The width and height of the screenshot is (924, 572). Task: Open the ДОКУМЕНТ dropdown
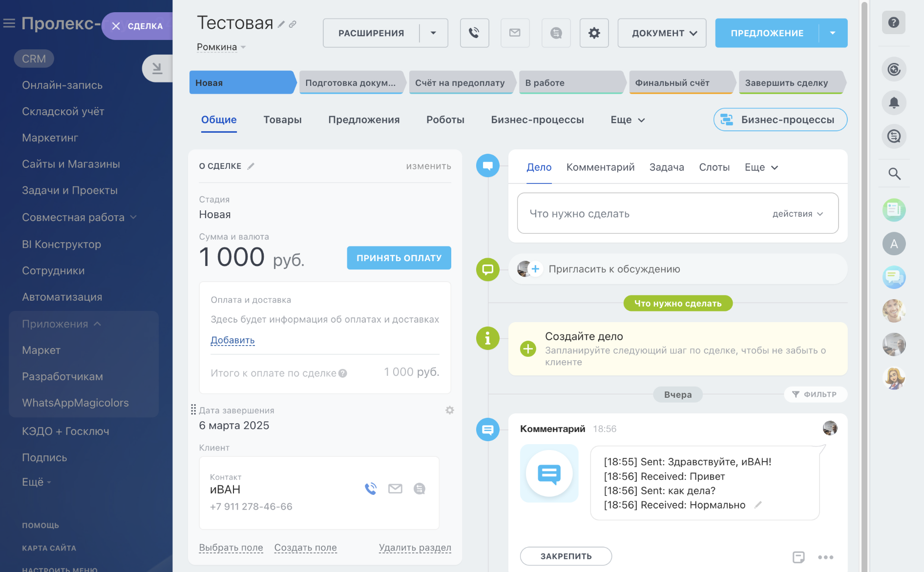662,33
